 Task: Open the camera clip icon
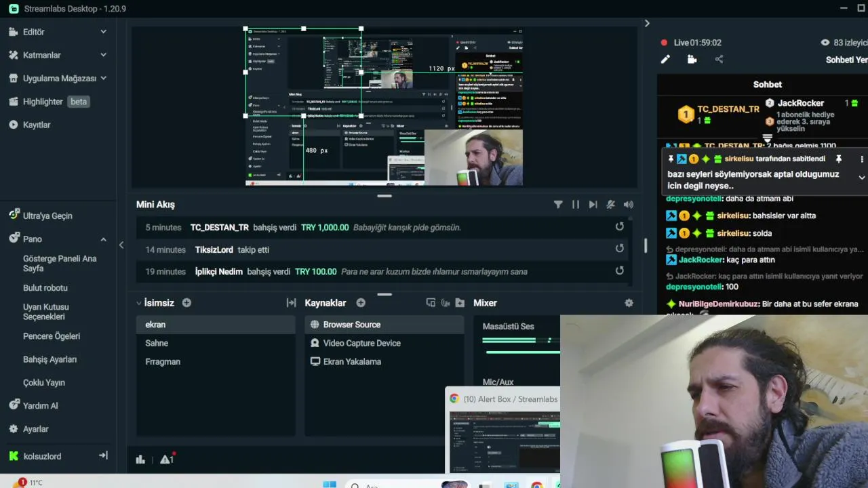692,60
